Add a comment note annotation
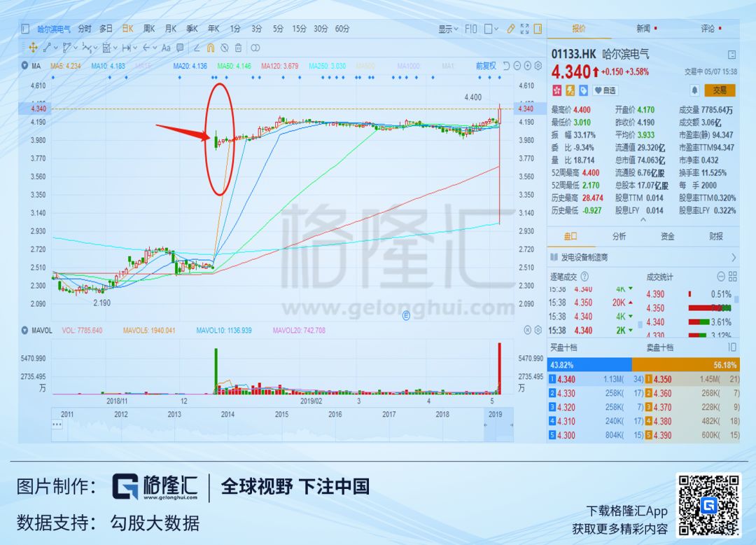 180,47
